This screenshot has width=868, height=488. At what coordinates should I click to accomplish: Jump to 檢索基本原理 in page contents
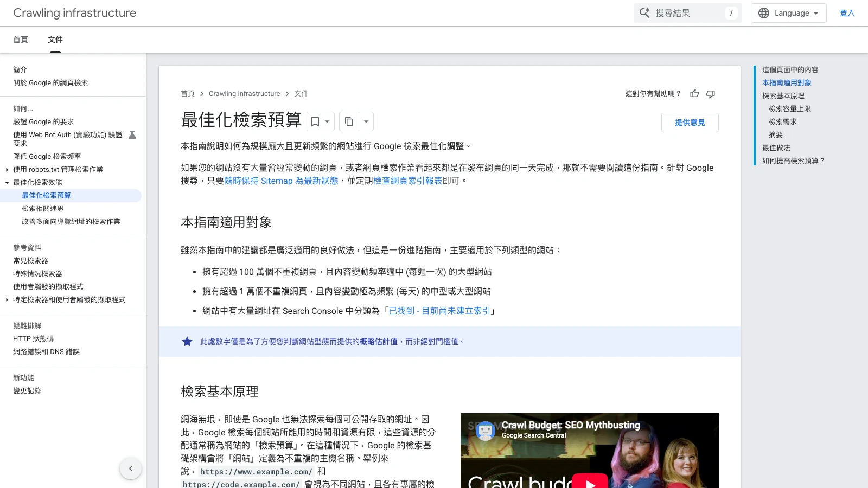(x=783, y=96)
